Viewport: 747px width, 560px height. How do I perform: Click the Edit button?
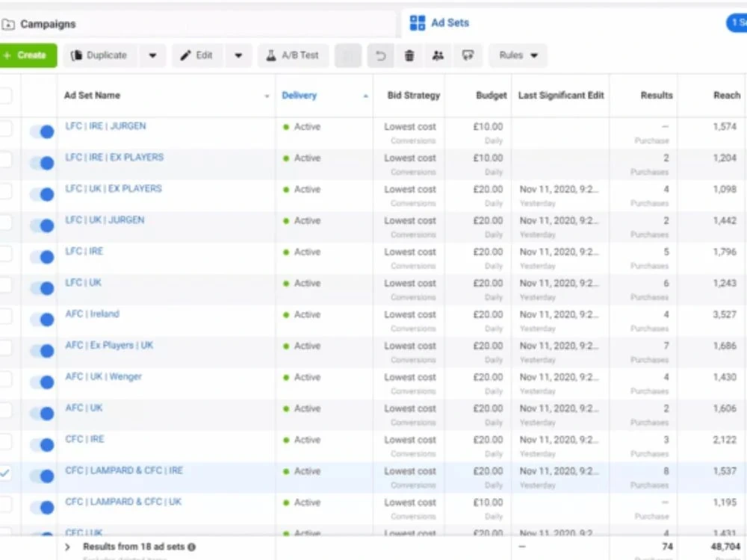click(197, 56)
